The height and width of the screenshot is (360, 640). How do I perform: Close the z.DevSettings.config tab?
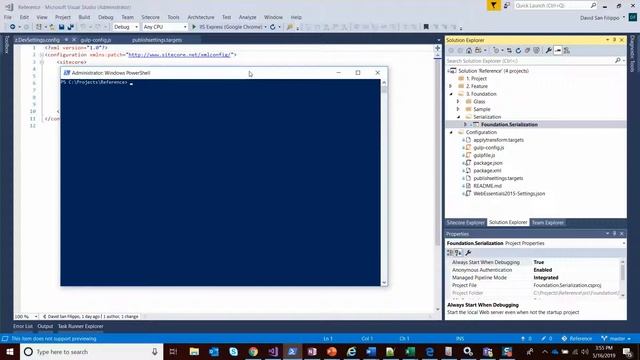(x=74, y=40)
